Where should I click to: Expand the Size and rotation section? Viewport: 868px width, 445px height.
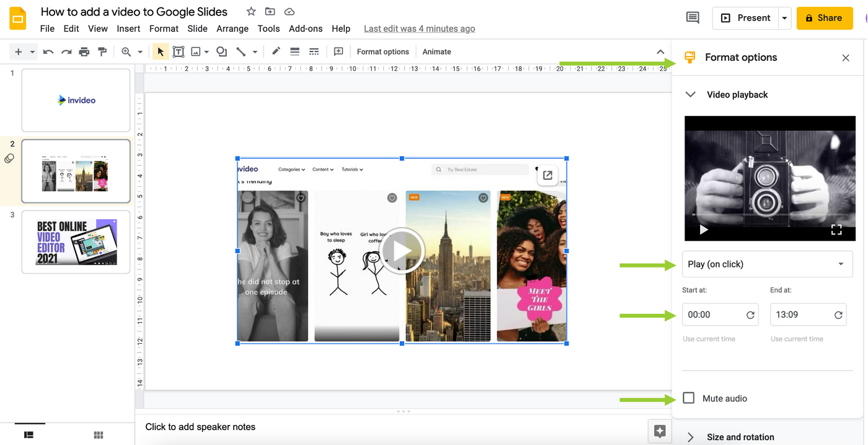coord(690,437)
